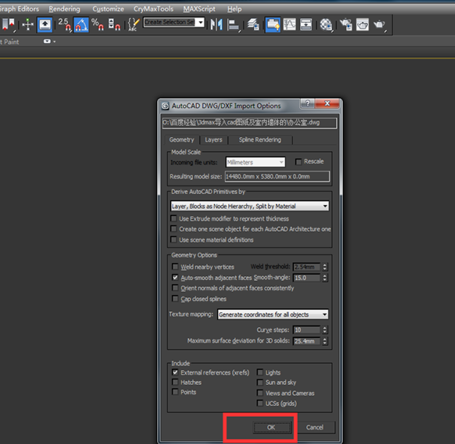Open the Graph Editors menu
The width and height of the screenshot is (455, 444).
pyautogui.click(x=19, y=9)
